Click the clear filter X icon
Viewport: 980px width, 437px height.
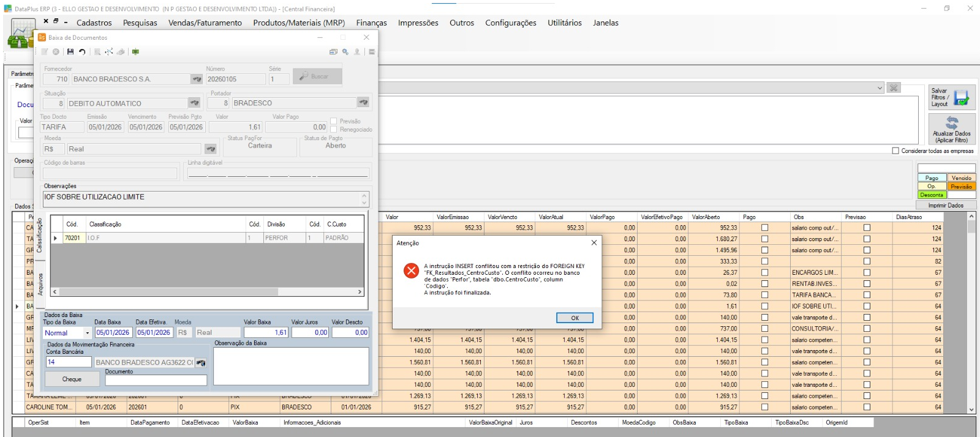(x=894, y=88)
